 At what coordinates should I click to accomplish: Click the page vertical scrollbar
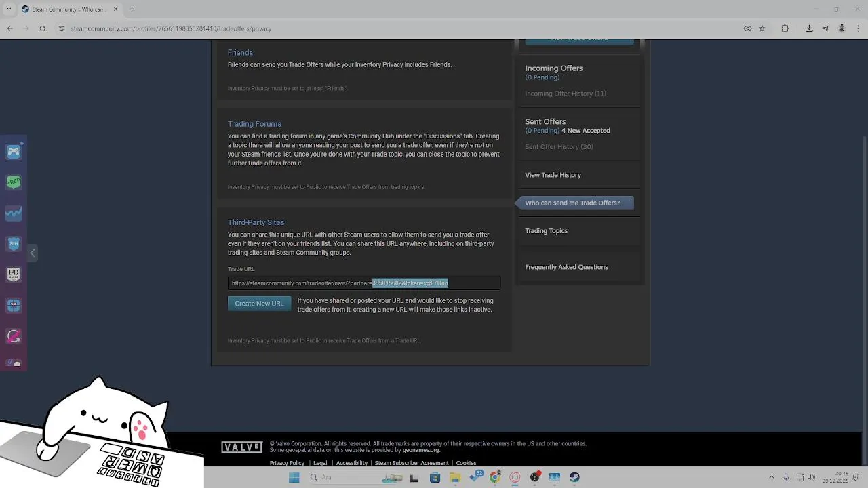pyautogui.click(x=864, y=235)
